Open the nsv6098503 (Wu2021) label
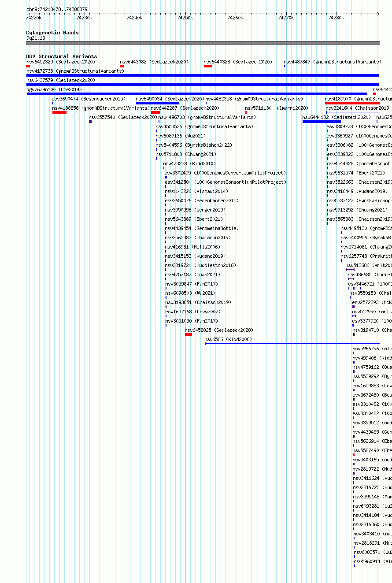The width and height of the screenshot is (392, 583). click(190, 293)
